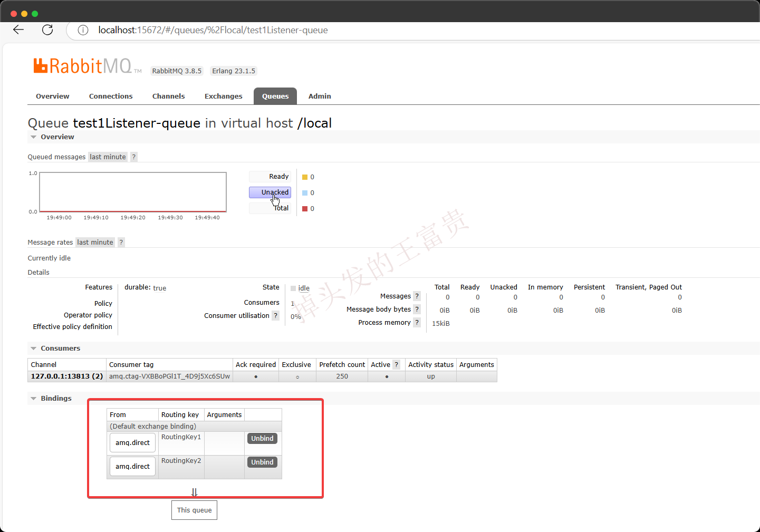Viewport: 760px width, 532px height.
Task: Click the yellow Ready color swatch
Action: tap(305, 177)
